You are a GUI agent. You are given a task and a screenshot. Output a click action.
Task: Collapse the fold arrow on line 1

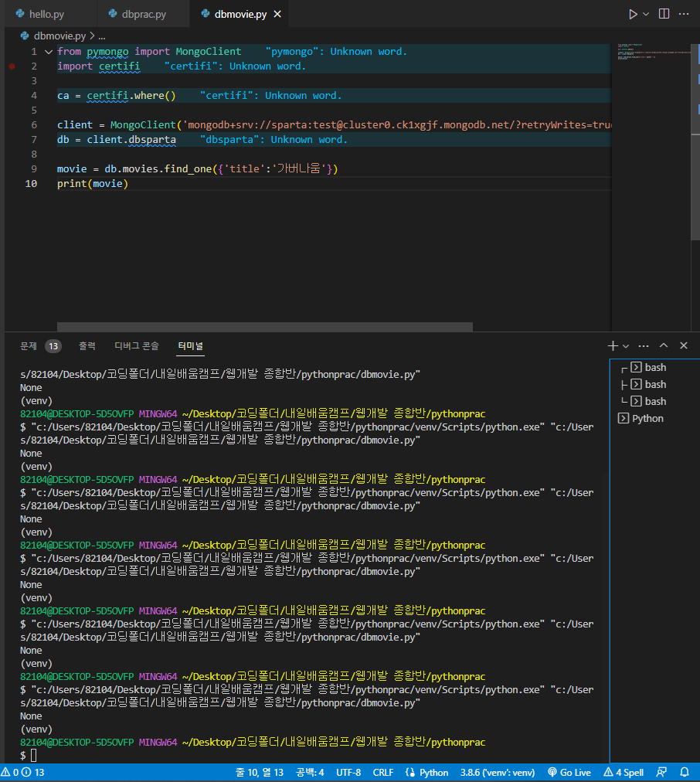[49, 51]
